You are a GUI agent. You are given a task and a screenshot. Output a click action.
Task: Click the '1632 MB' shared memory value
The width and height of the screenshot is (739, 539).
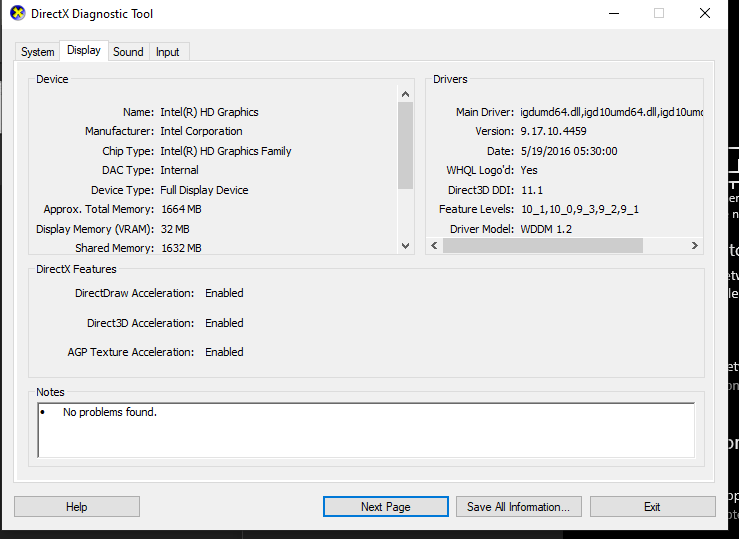(181, 248)
